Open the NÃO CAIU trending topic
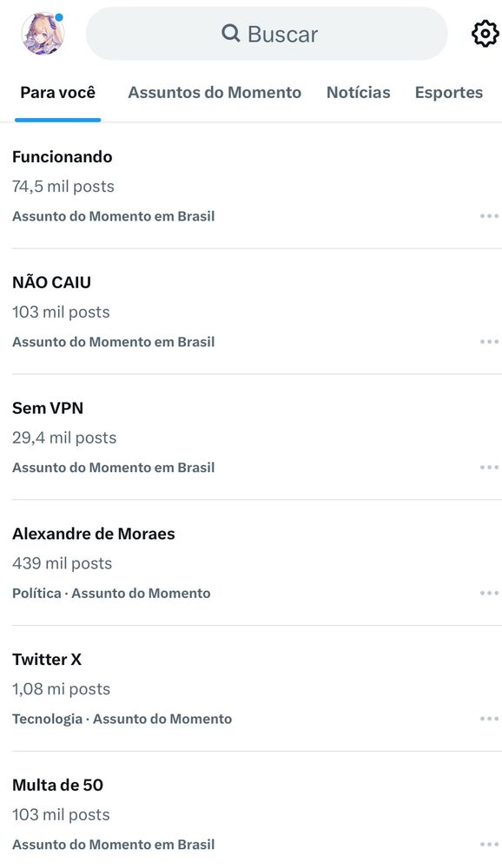Screen dimensions: 502x868 [251, 312]
